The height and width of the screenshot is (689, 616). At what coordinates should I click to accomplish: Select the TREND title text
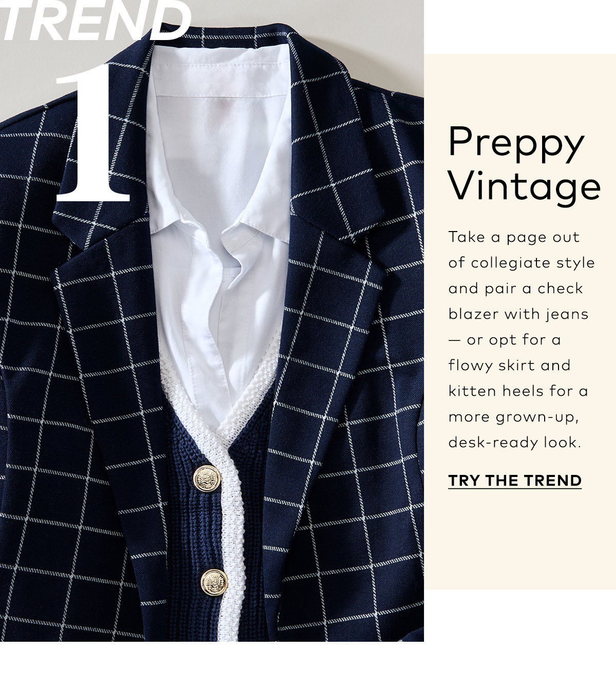pyautogui.click(x=95, y=21)
